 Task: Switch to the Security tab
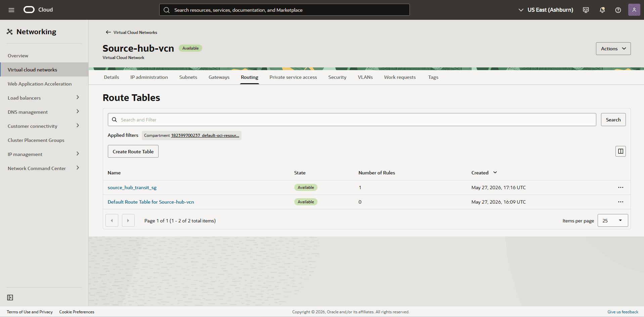(337, 77)
